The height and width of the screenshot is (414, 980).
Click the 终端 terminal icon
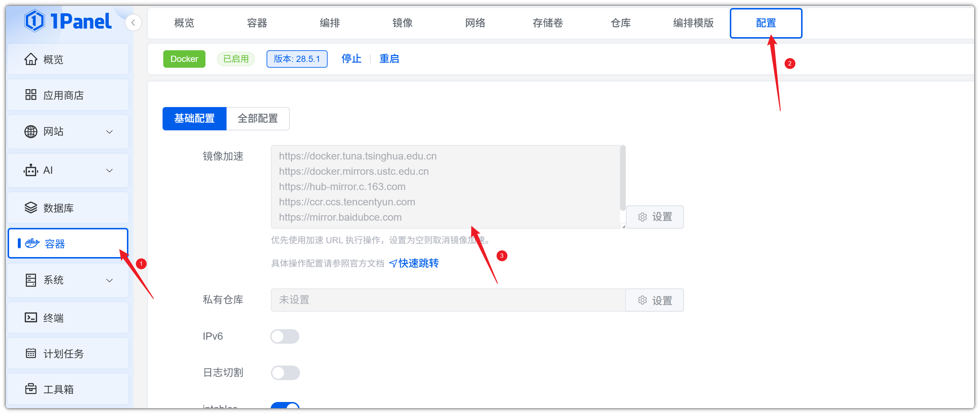(x=31, y=317)
